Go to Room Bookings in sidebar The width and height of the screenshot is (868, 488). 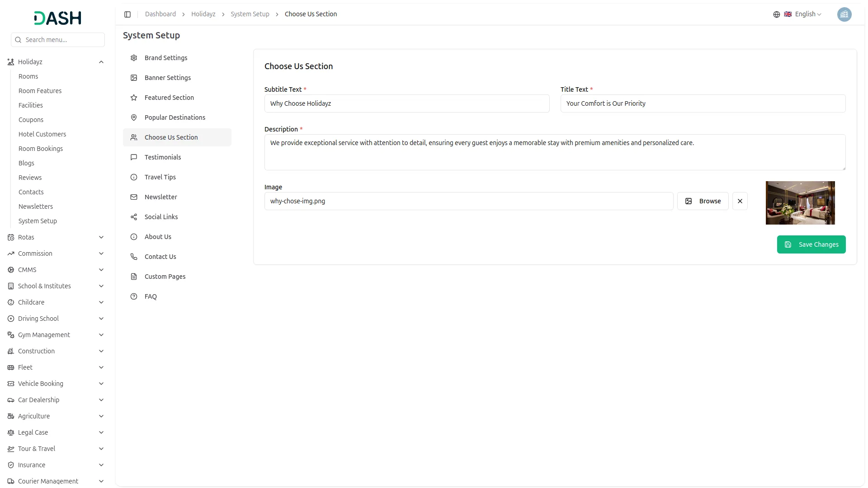pos(41,149)
